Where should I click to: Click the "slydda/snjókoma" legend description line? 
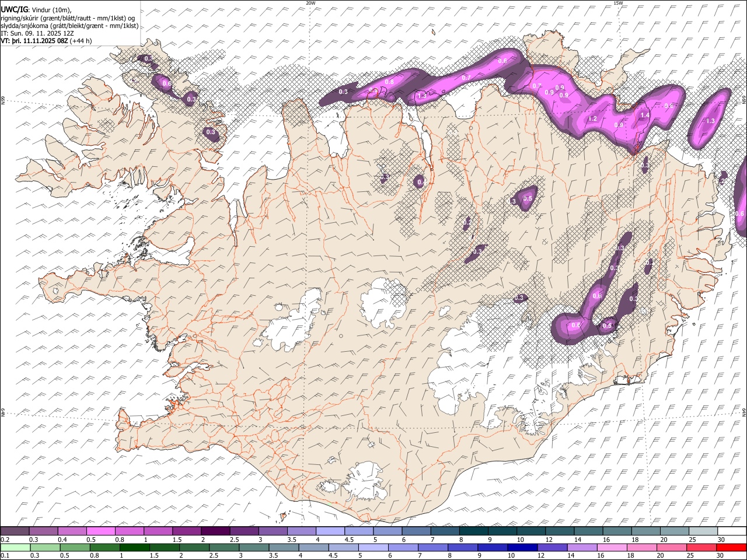point(69,26)
